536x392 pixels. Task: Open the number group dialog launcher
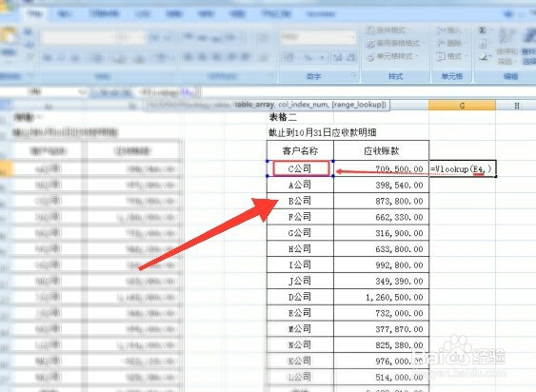point(354,75)
